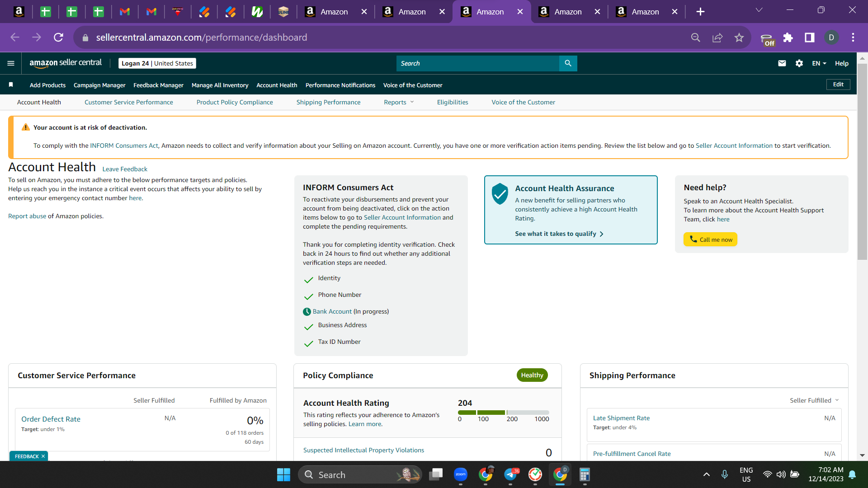This screenshot has width=868, height=488.
Task: Click the Help link in the header
Action: (842, 63)
